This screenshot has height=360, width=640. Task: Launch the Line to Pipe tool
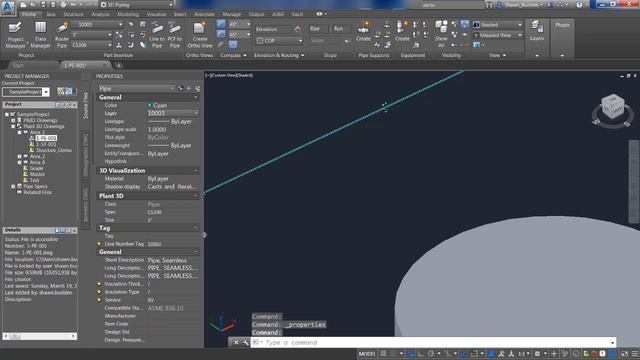pyautogui.click(x=157, y=35)
